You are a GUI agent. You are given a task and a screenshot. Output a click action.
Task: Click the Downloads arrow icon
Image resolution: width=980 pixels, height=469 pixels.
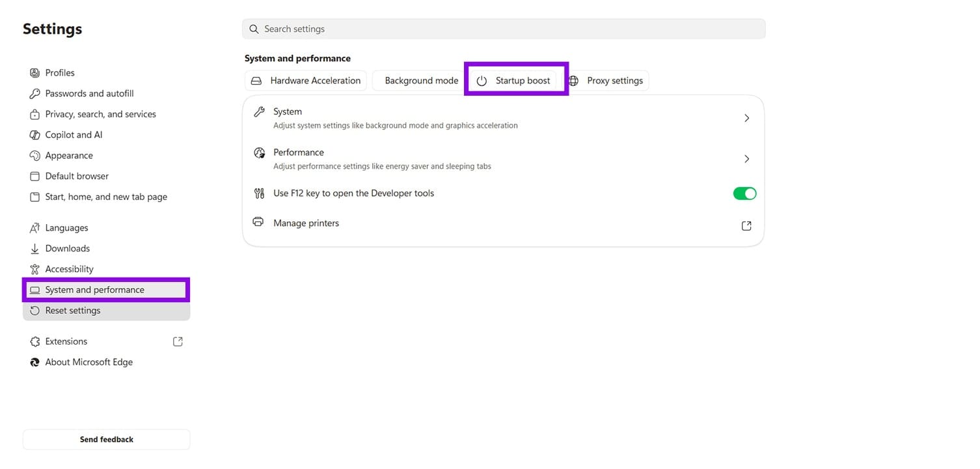(x=35, y=249)
